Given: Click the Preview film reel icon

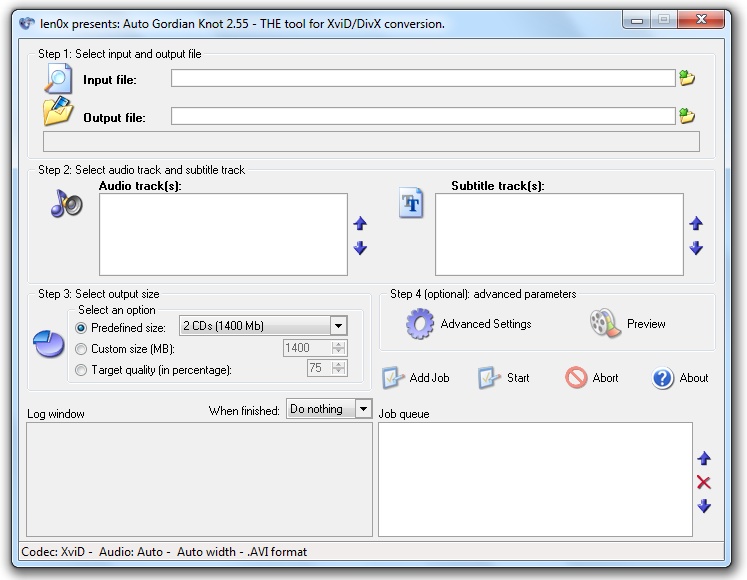Looking at the screenshot, I should click(x=605, y=323).
